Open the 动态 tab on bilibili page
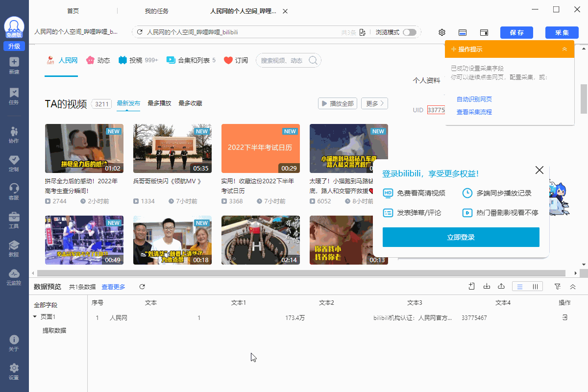This screenshot has width=588, height=392. tap(98, 60)
